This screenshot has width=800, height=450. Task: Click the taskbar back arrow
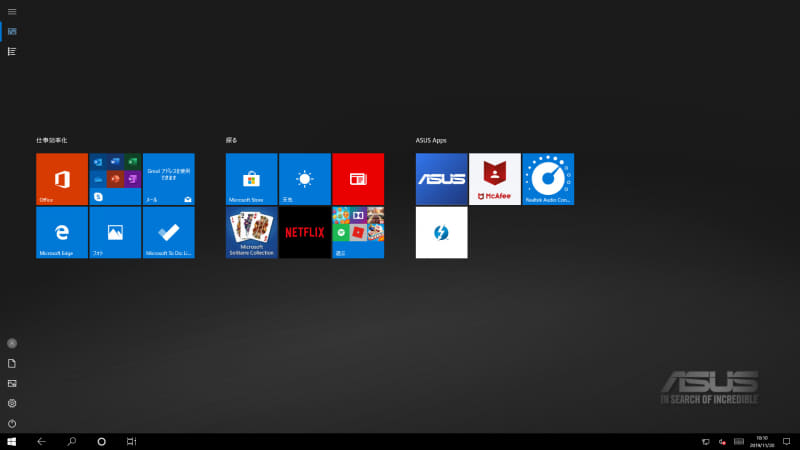(x=41, y=442)
